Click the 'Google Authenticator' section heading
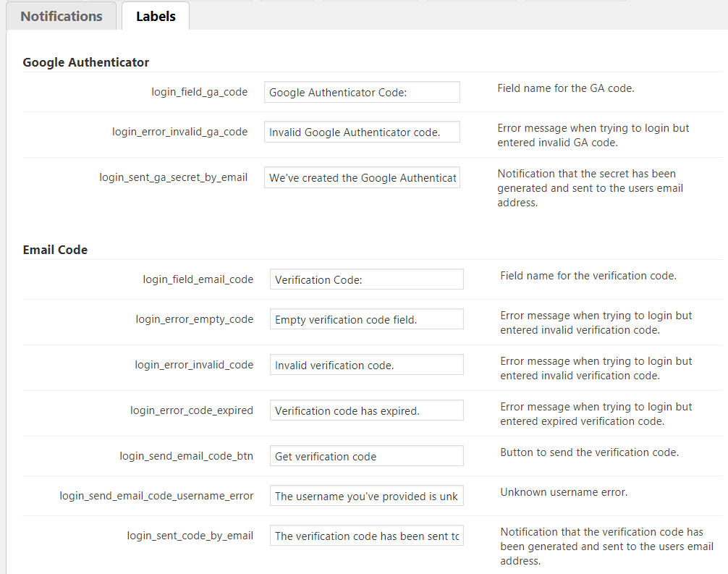The width and height of the screenshot is (728, 574). tap(86, 62)
